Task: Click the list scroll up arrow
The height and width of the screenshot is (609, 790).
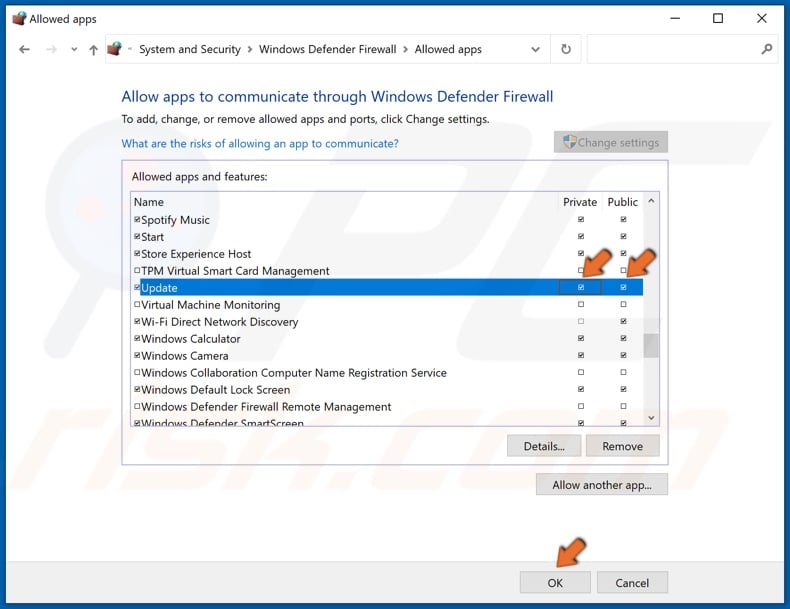Action: 651,201
